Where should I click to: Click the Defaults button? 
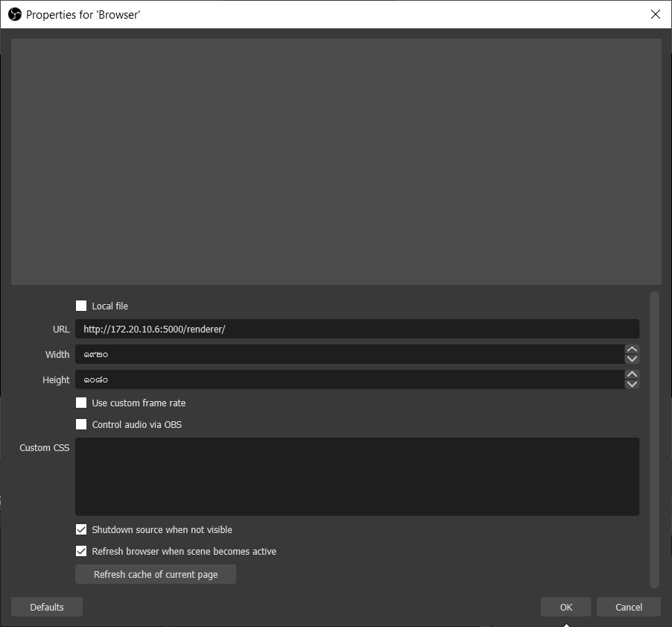[46, 606]
